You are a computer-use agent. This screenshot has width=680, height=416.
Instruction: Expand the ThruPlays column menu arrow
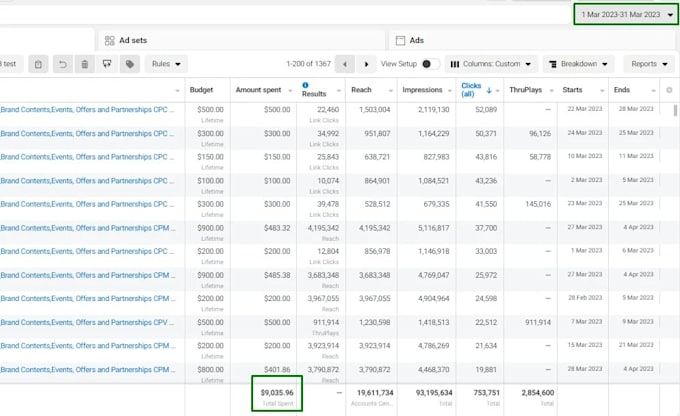point(551,91)
